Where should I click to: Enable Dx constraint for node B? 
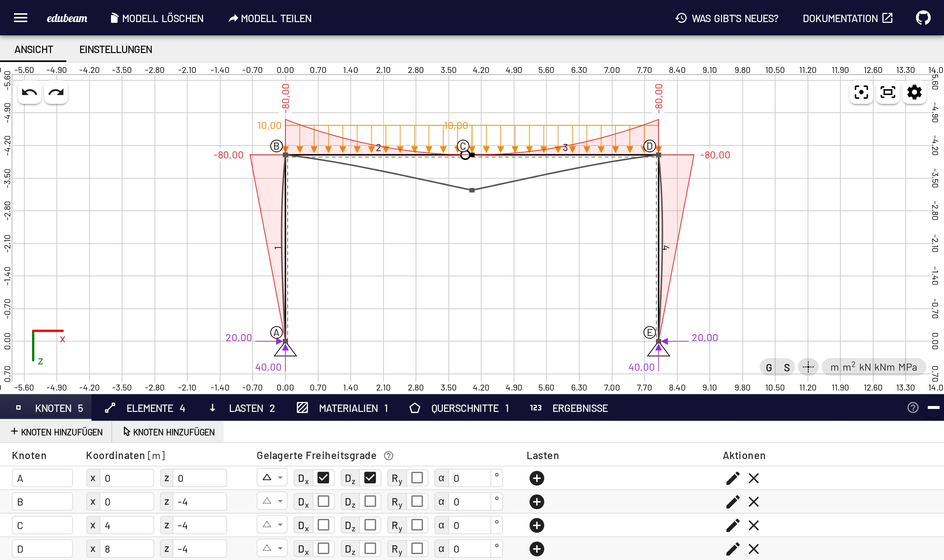point(323,501)
